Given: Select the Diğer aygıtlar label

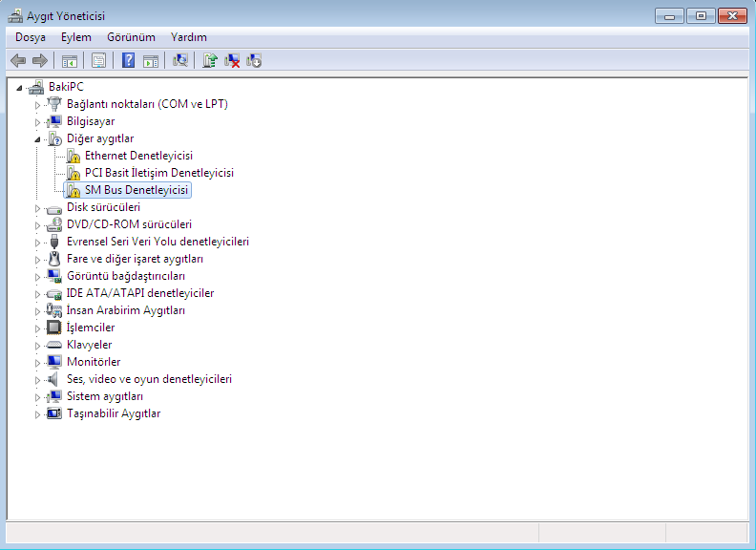Looking at the screenshot, I should pos(100,138).
